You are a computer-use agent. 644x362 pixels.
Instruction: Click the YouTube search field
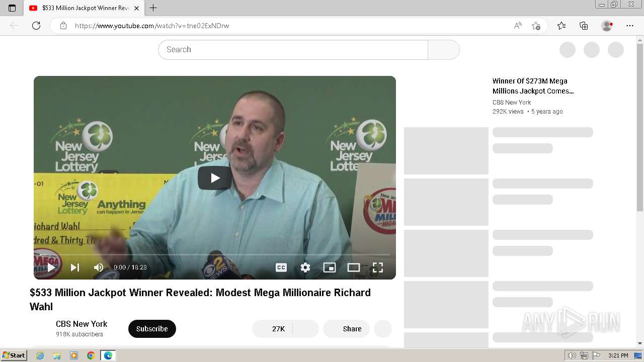pyautogui.click(x=293, y=50)
